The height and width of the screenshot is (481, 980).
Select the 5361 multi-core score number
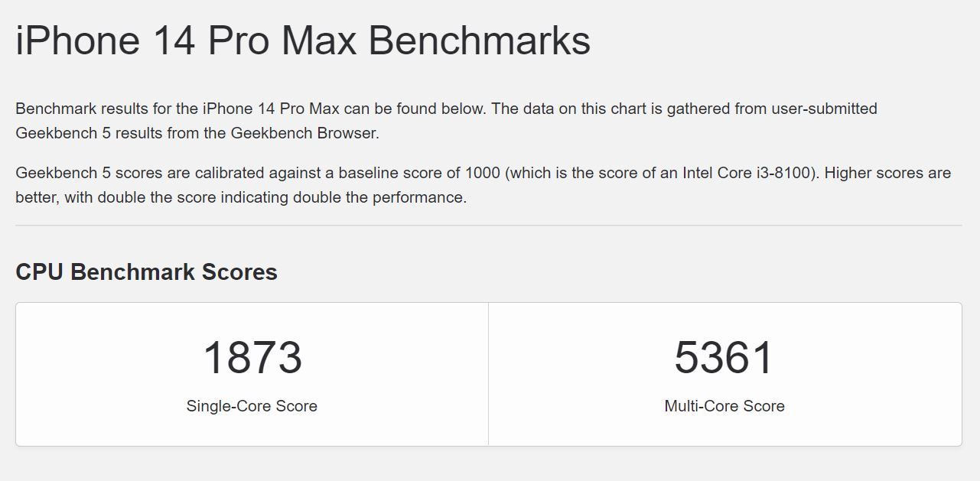coord(724,358)
